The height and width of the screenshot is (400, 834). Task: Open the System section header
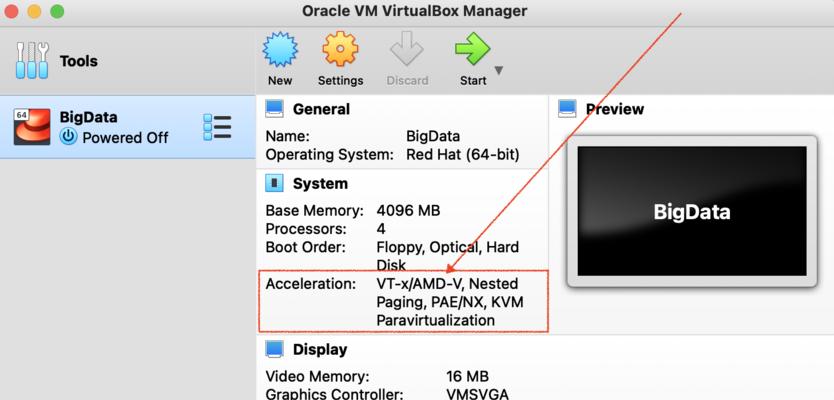(x=320, y=184)
